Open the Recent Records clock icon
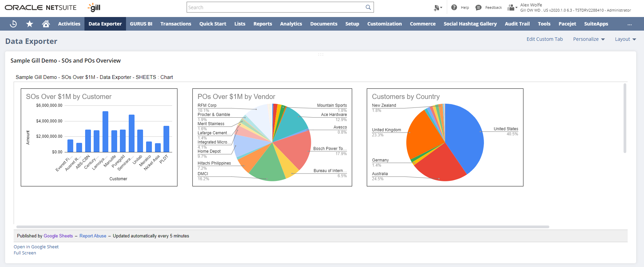 coord(13,24)
